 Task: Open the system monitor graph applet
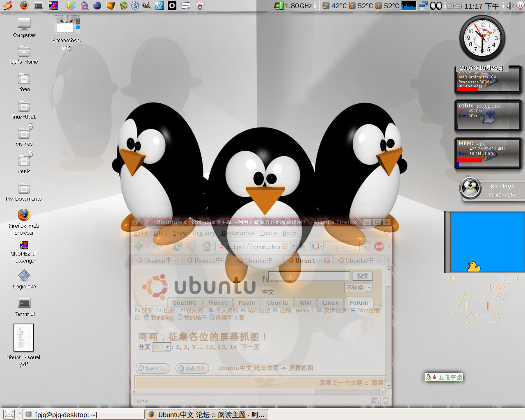click(409, 6)
